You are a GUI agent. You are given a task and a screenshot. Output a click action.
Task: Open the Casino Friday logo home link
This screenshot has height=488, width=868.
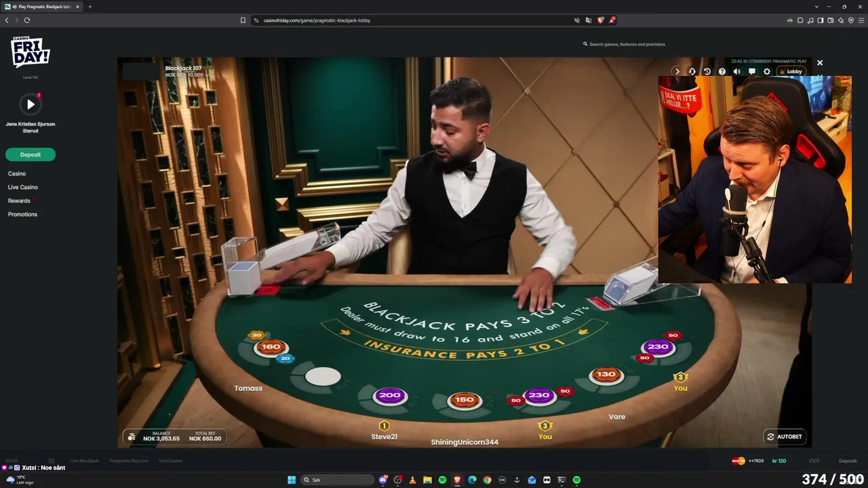pos(31,52)
